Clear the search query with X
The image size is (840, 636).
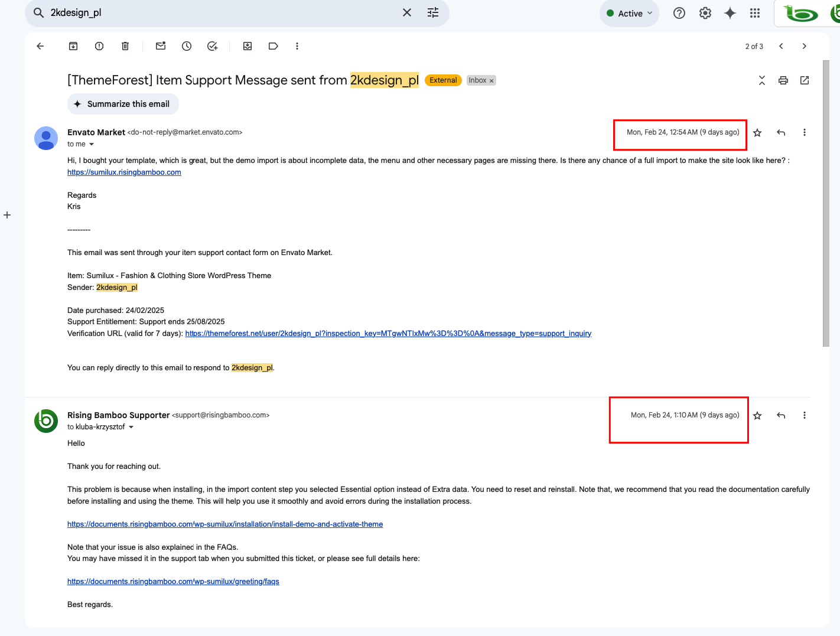click(x=407, y=12)
